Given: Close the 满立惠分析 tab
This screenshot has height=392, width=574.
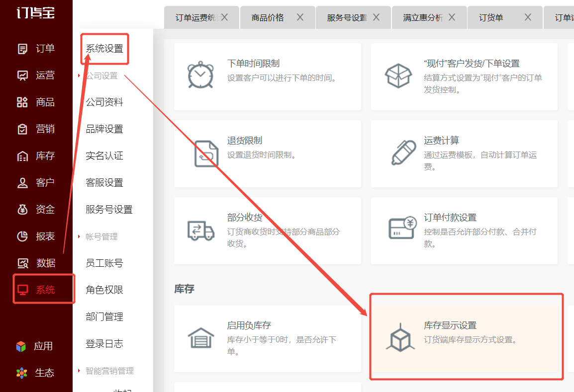Looking at the screenshot, I should pos(452,17).
